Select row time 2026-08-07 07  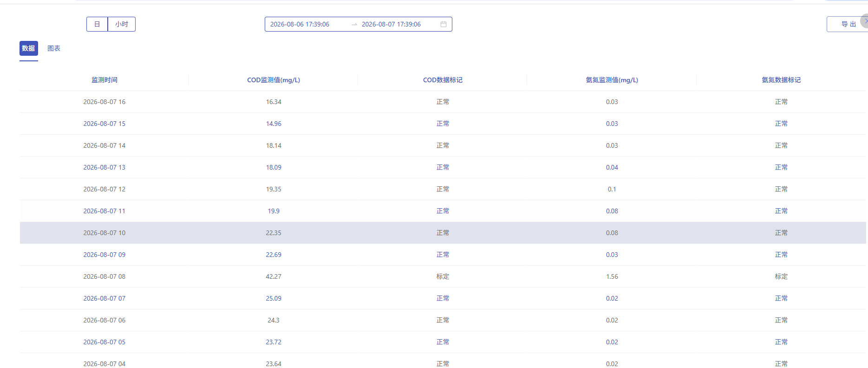click(104, 298)
